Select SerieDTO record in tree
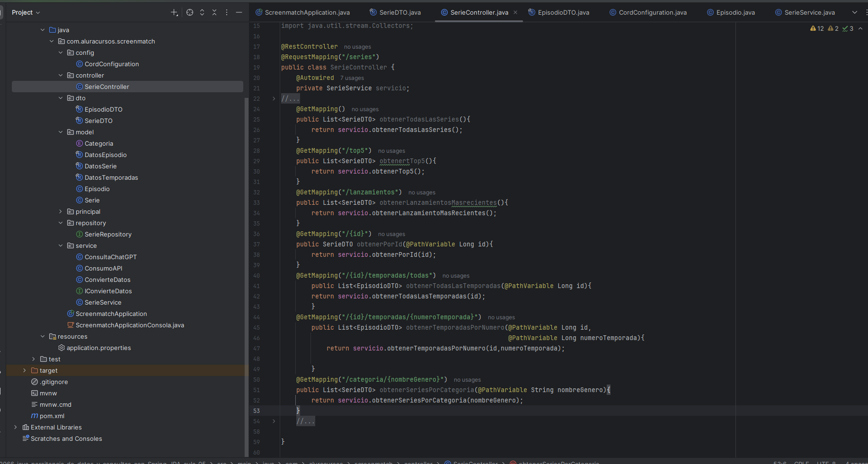Screen dimensions: 868x464 pos(98,121)
